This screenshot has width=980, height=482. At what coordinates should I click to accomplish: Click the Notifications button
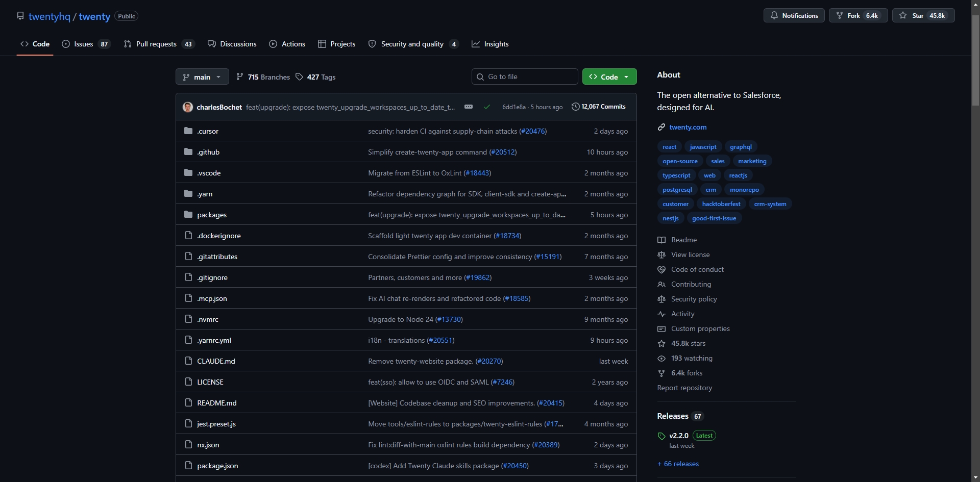pos(794,16)
